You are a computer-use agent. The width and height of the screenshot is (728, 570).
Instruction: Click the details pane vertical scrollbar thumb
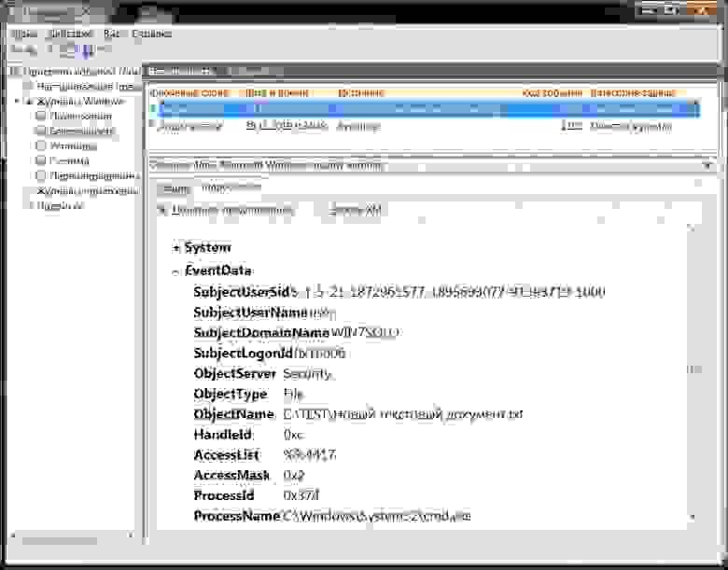point(694,369)
